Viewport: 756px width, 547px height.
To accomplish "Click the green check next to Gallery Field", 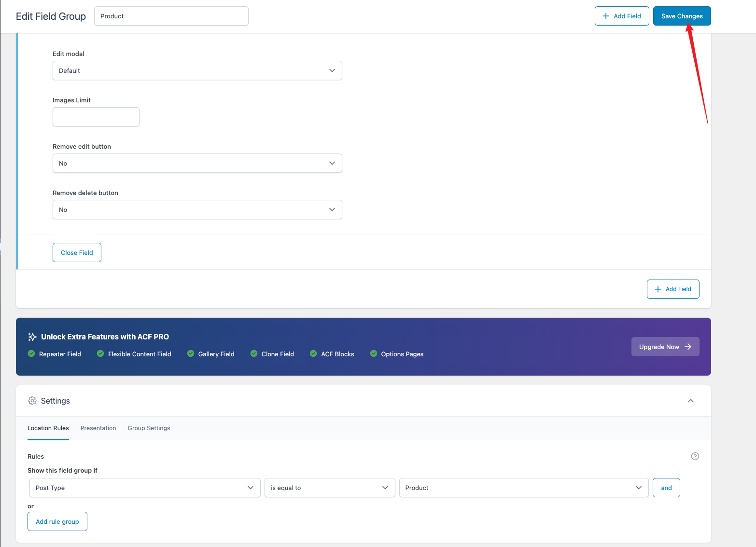I will [191, 353].
